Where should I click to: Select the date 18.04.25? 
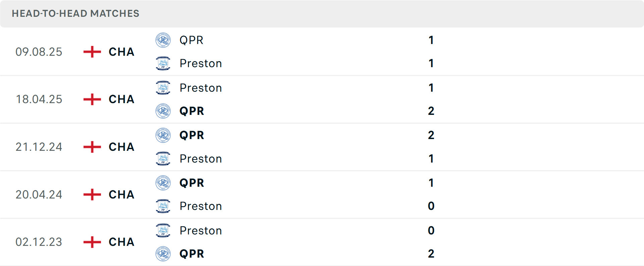pos(39,99)
